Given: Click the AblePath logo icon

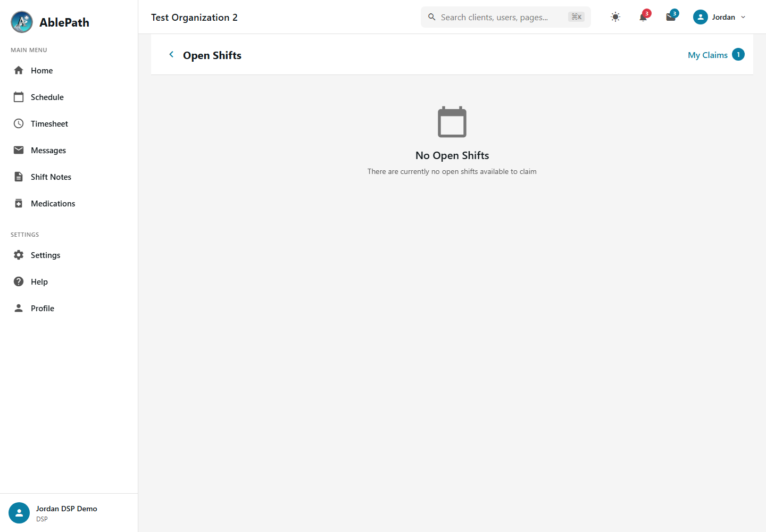Looking at the screenshot, I should click(22, 22).
